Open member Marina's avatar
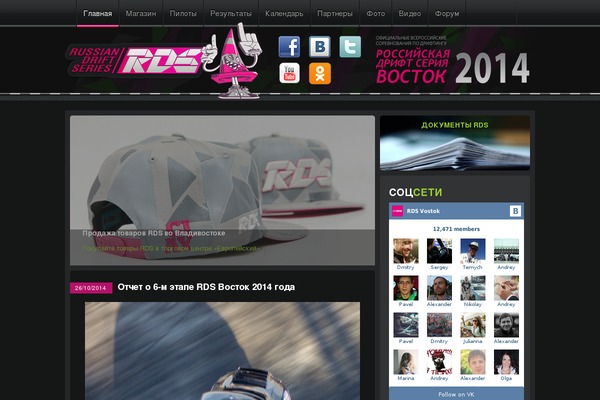 pyautogui.click(x=406, y=362)
